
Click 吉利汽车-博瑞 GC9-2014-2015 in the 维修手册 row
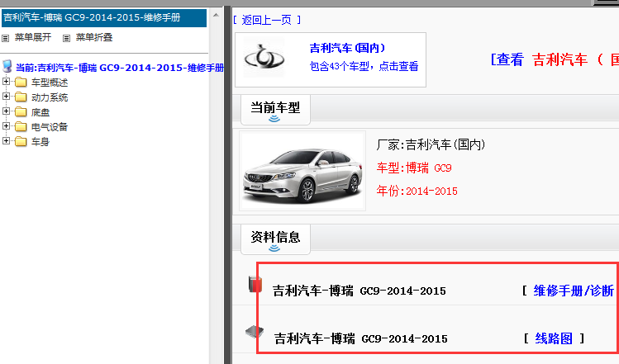click(x=359, y=291)
